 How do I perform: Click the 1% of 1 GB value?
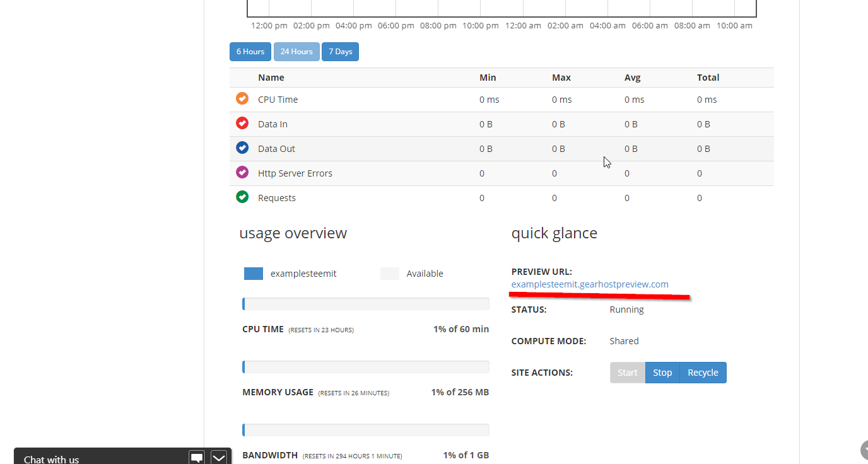point(466,455)
